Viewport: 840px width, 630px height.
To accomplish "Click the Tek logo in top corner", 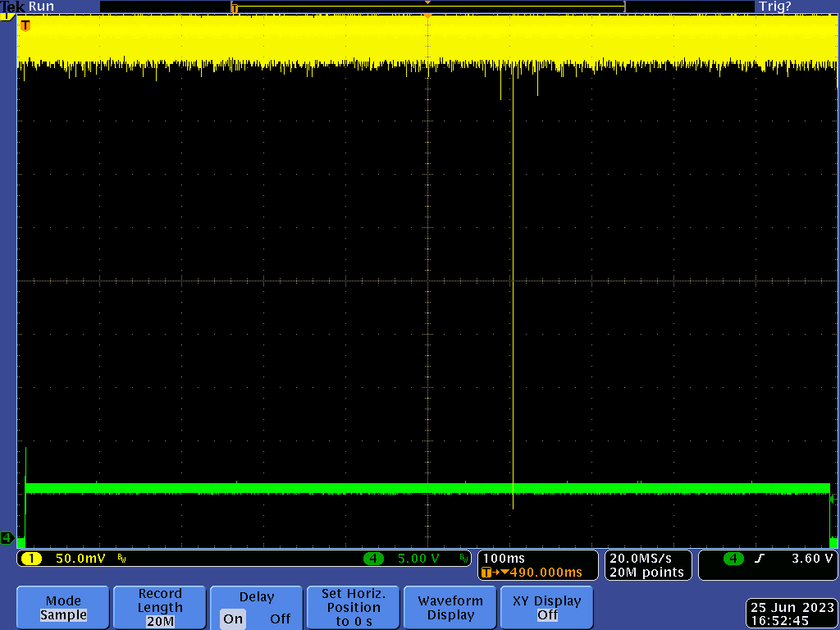I will [11, 7].
